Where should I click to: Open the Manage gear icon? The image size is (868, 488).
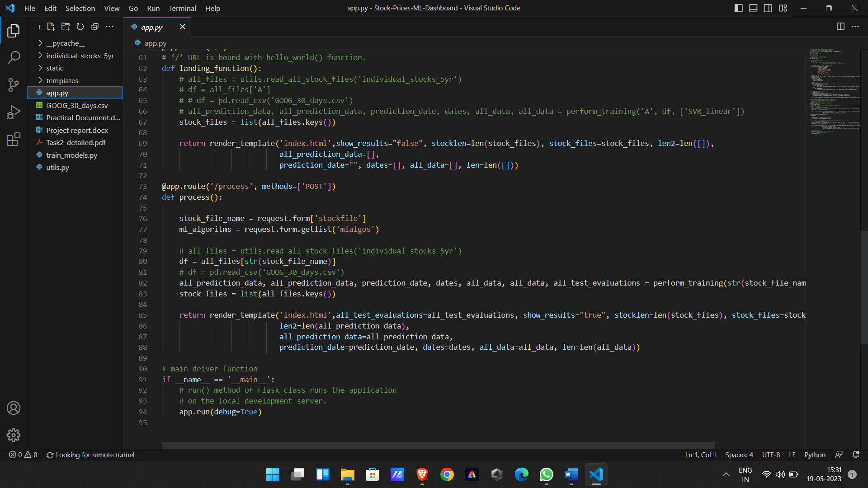14,435
